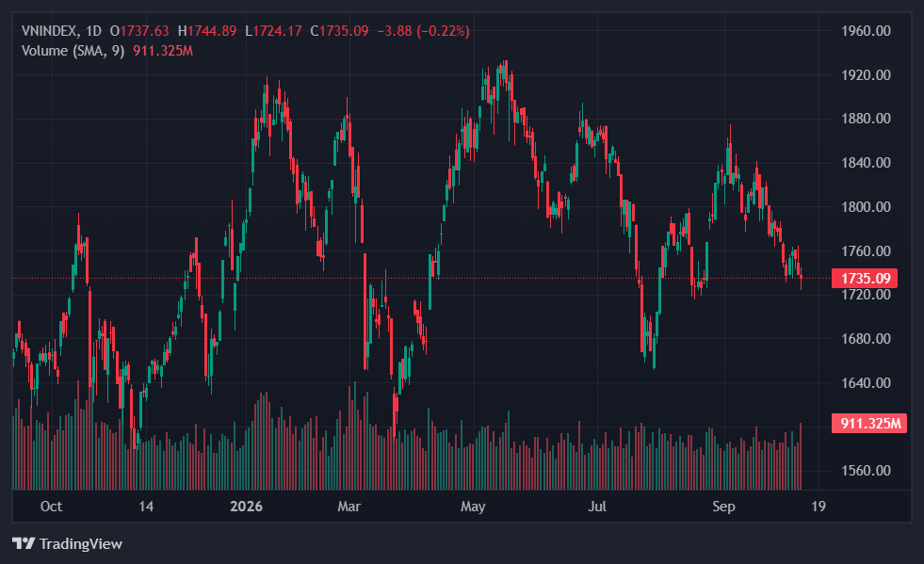Click the open price O1737.63
The image size is (924, 564).
(139, 31)
